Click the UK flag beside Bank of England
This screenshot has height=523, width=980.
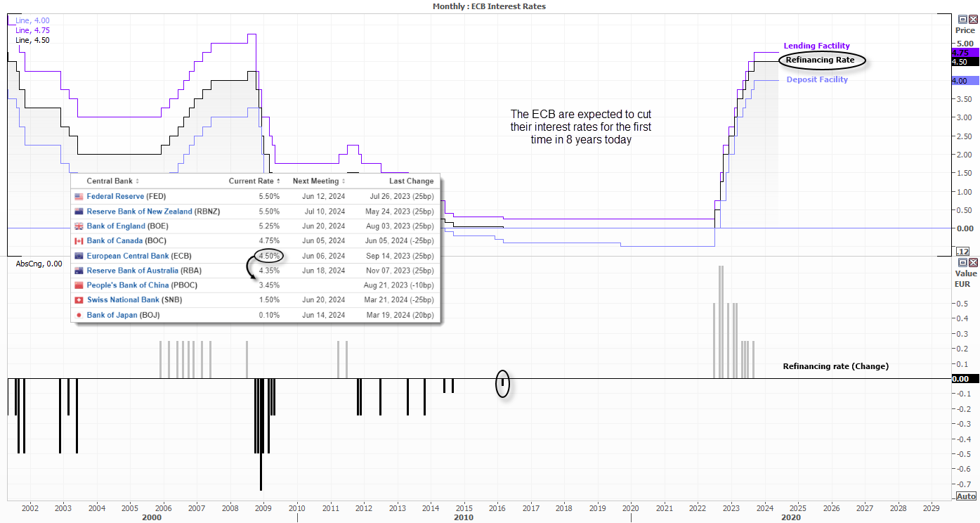(79, 226)
